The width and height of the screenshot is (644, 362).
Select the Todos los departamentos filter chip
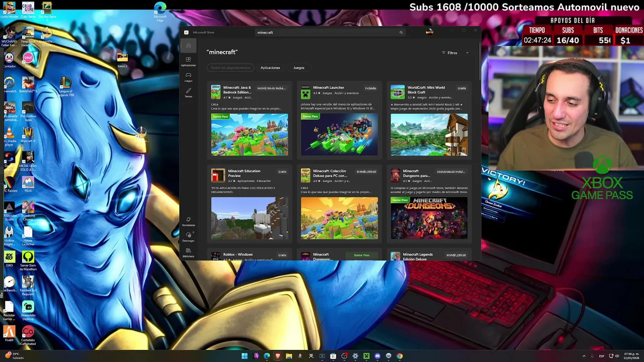(x=230, y=67)
